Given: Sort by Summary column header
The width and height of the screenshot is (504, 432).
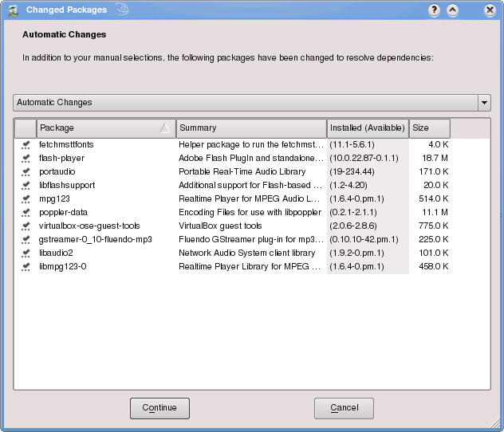Looking at the screenshot, I should [251, 128].
